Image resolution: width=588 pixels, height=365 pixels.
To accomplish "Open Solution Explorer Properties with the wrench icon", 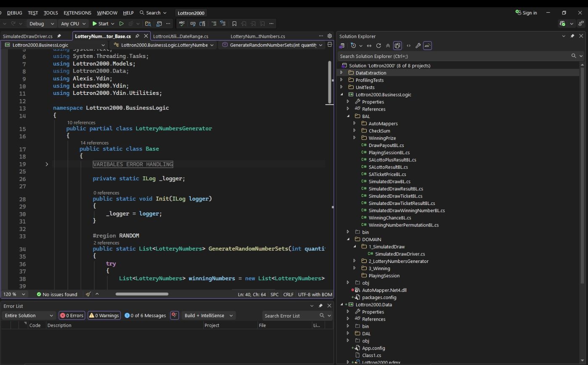I will 418,45.
